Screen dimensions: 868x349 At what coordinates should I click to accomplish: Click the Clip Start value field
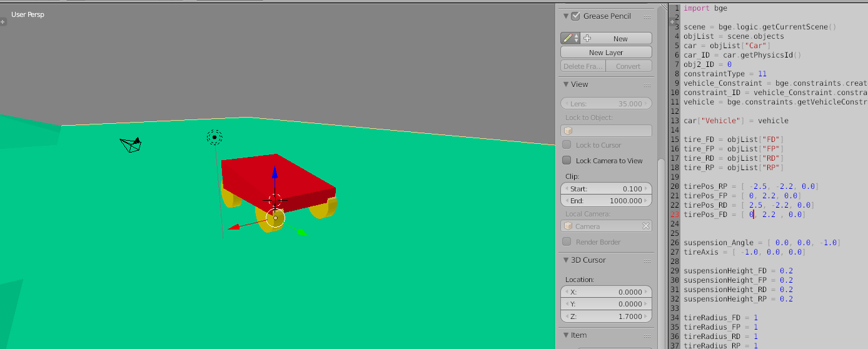click(606, 189)
